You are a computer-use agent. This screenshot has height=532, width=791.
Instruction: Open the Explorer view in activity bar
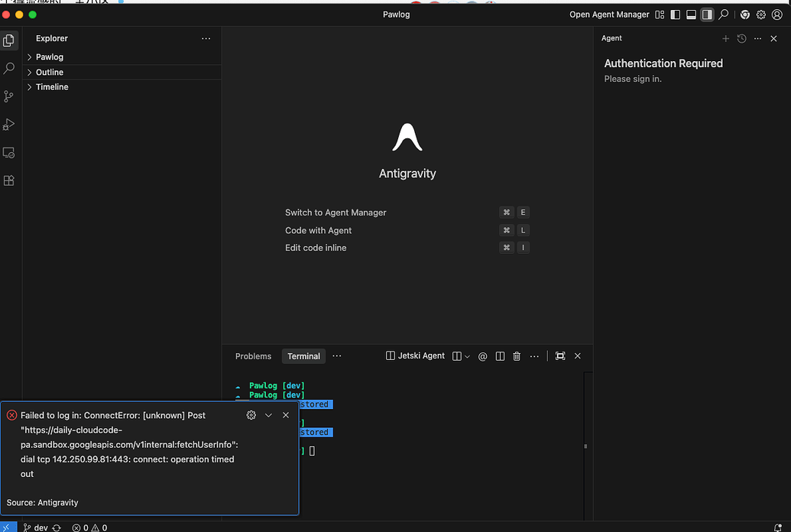[x=8, y=41]
